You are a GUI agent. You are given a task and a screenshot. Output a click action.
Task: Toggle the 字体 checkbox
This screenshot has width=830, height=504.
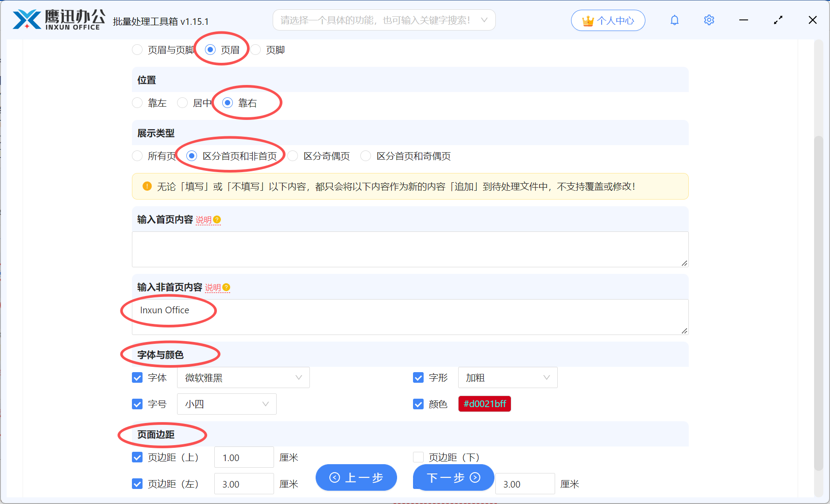pos(137,377)
